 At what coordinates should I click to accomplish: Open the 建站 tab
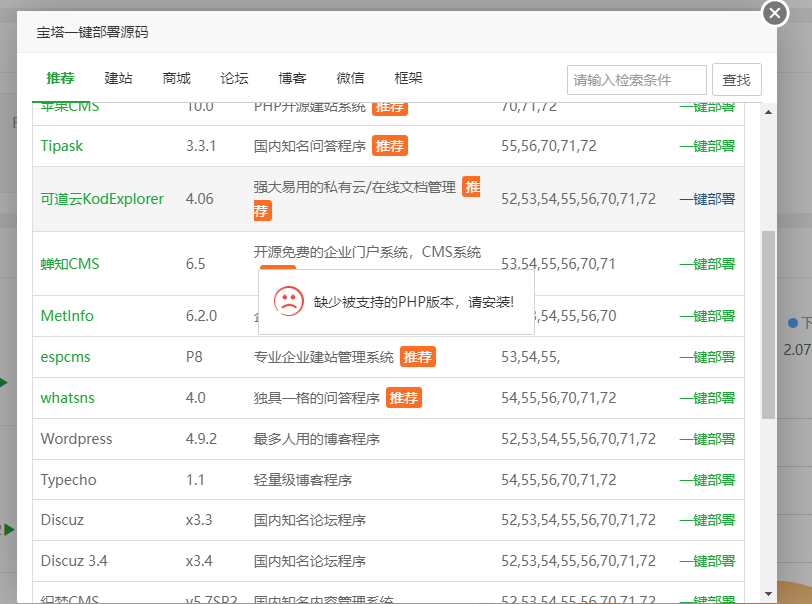[118, 78]
